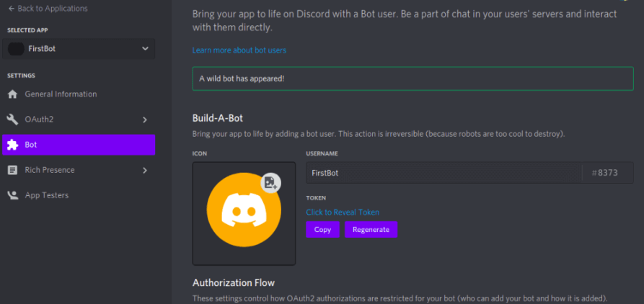The height and width of the screenshot is (304, 644).
Task: Expand the Rich Presence submenu chevron
Action: coord(144,170)
